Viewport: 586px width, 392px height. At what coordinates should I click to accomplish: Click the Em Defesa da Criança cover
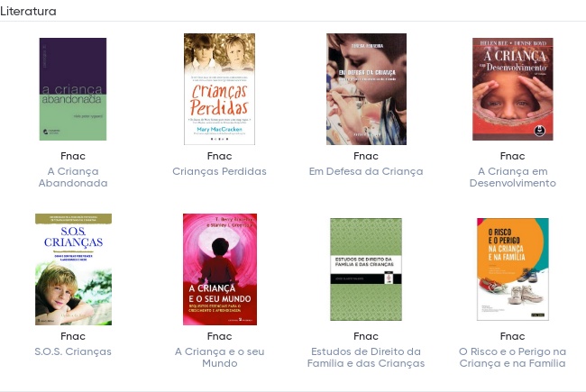[366, 89]
